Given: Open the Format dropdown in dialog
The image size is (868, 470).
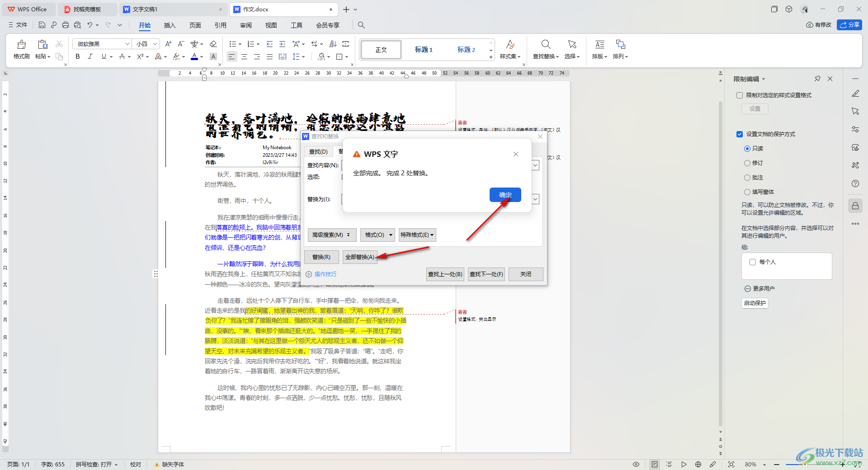Looking at the screenshot, I should (377, 235).
